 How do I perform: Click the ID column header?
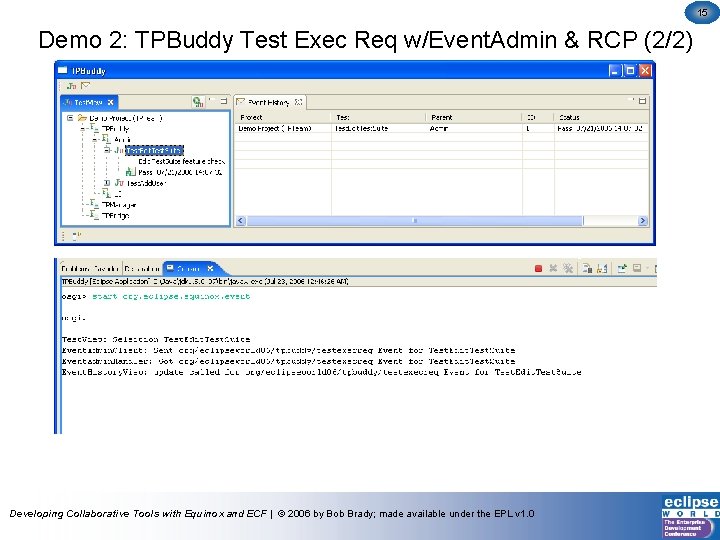click(x=538, y=118)
